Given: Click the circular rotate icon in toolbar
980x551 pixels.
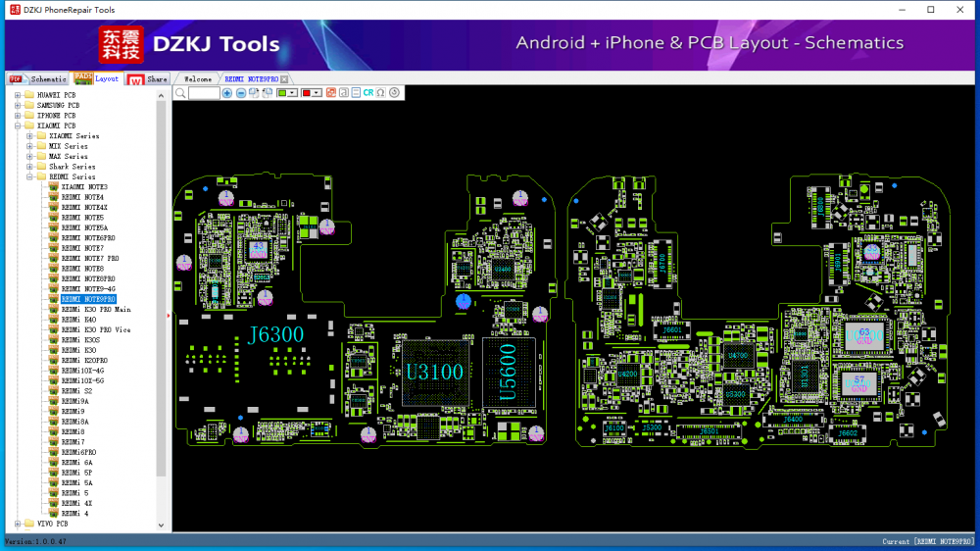Looking at the screenshot, I should click(x=394, y=93).
